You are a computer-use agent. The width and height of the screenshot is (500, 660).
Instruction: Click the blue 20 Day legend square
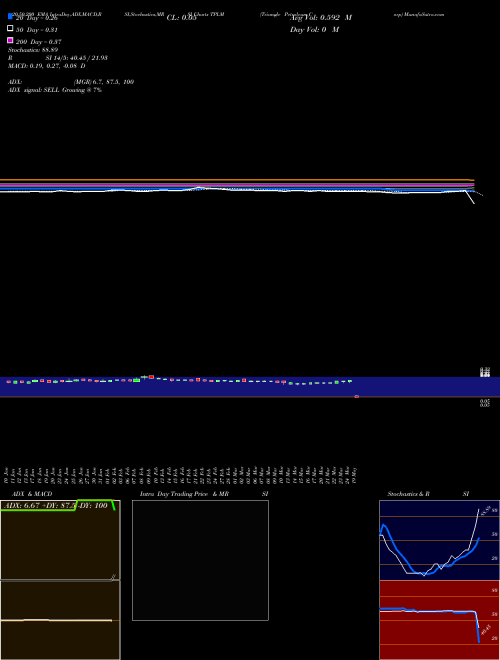click(x=10, y=16)
